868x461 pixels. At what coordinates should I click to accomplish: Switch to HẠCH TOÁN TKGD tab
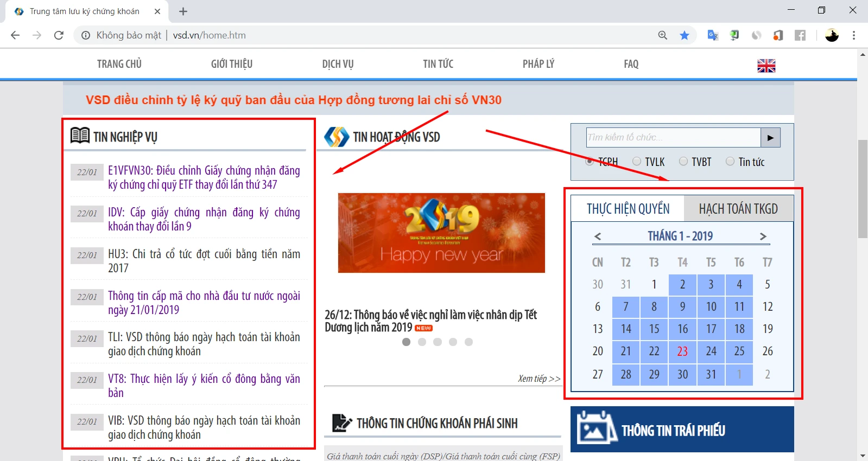[738, 209]
